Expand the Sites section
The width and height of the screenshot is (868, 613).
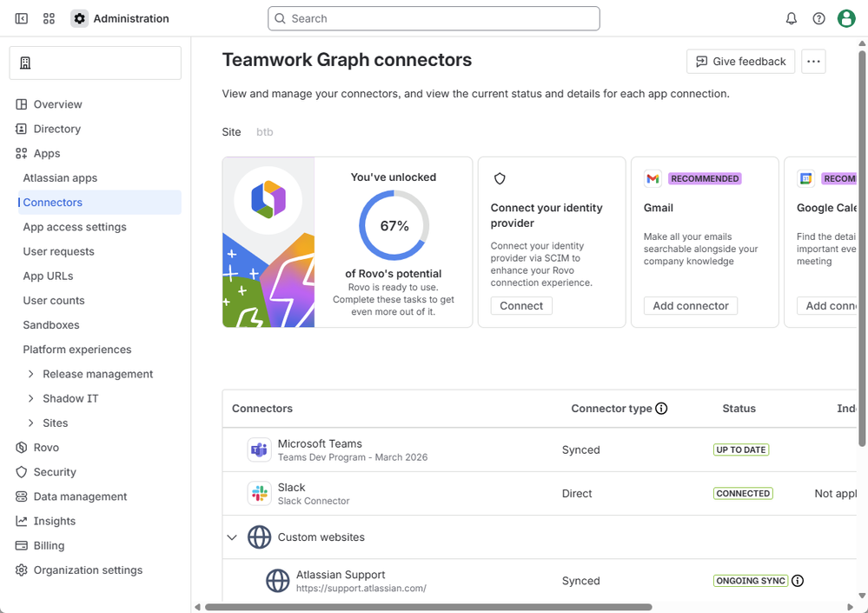click(31, 423)
